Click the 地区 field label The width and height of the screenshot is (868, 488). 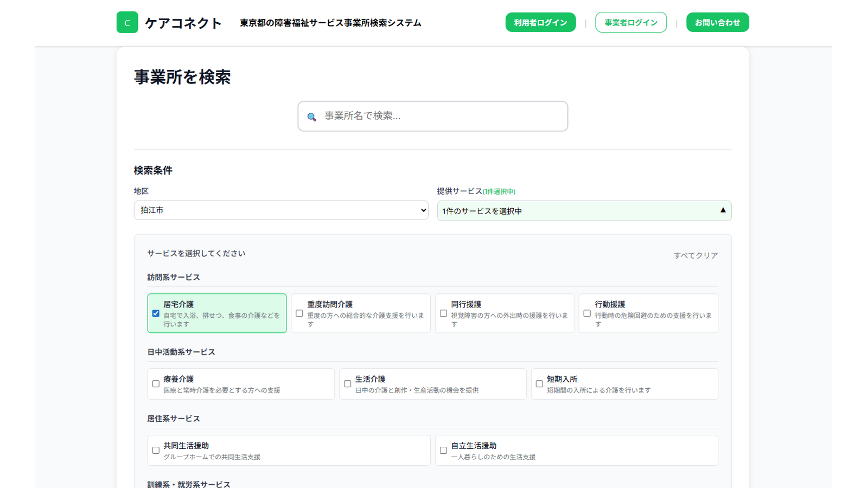pos(141,191)
